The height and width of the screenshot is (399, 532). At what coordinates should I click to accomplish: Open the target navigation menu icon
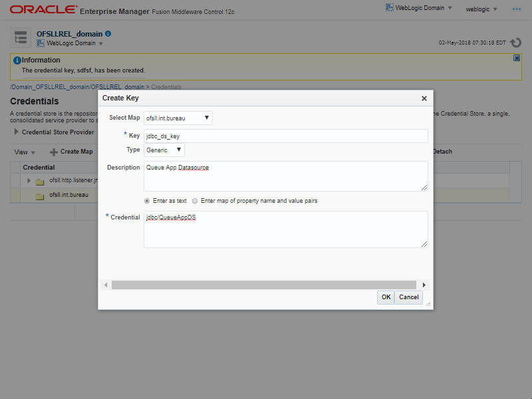(x=21, y=37)
